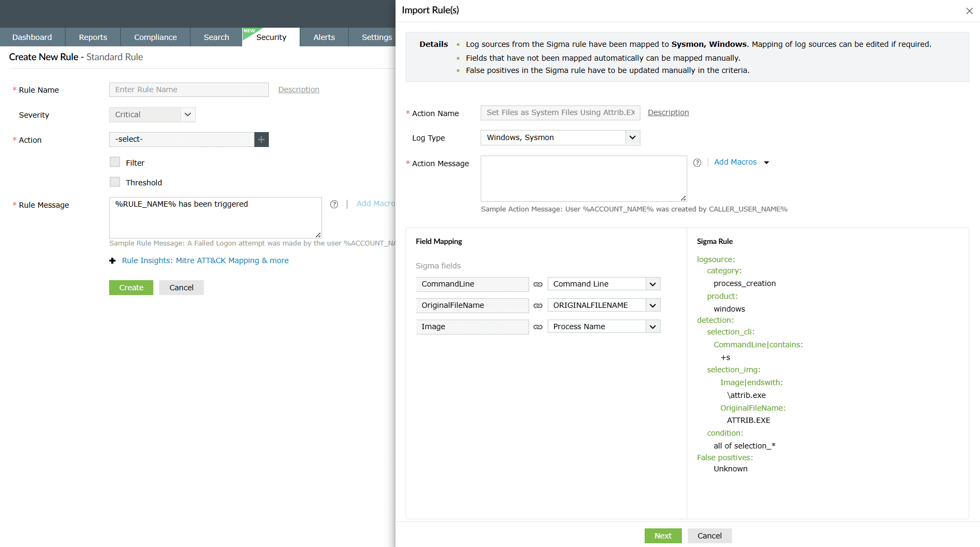Open the Alerts tab
The height and width of the screenshot is (547, 980).
pos(324,37)
